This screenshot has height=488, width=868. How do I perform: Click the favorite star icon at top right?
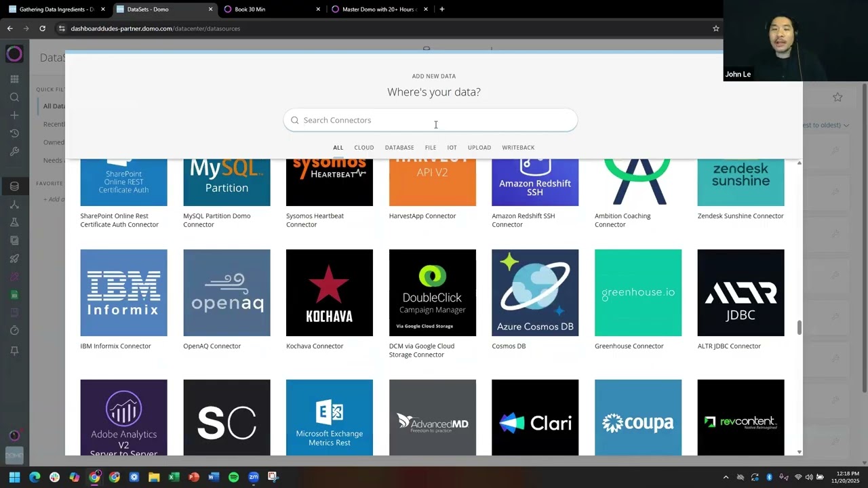[x=837, y=98]
